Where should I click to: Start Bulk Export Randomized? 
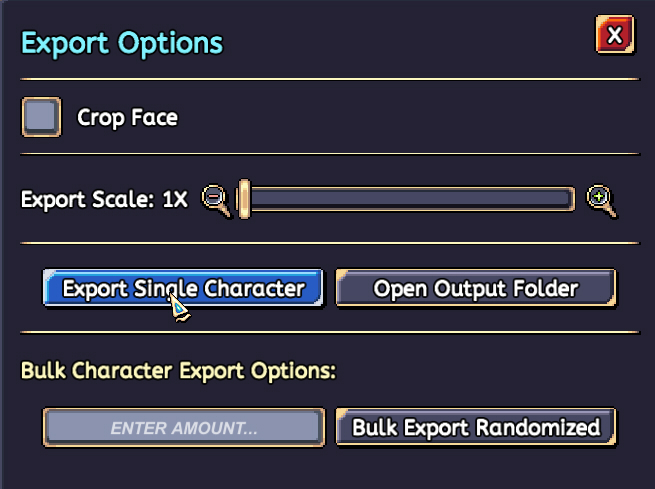[475, 428]
